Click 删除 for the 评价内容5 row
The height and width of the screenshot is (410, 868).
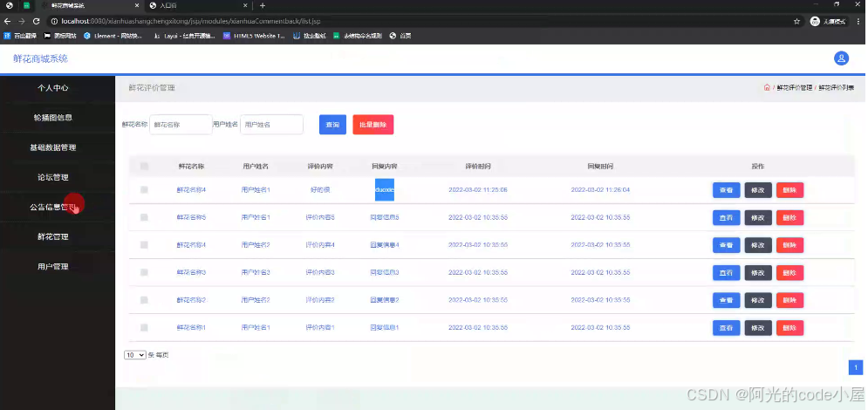790,217
